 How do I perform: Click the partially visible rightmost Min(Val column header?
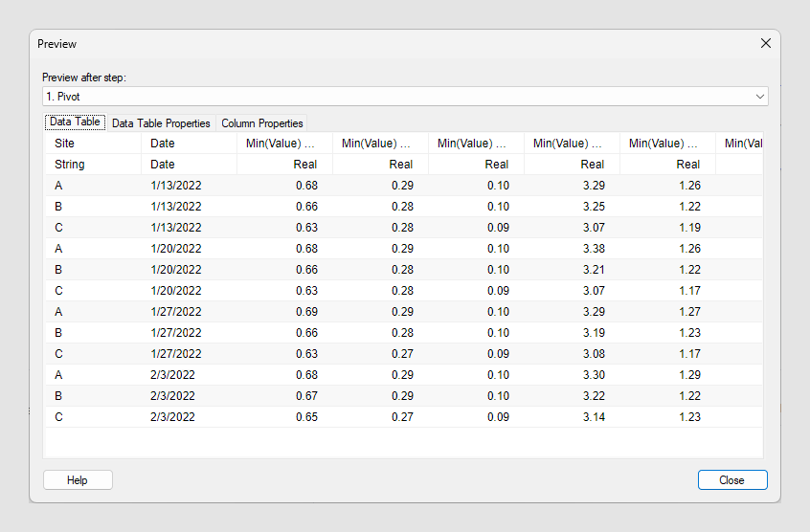click(743, 144)
